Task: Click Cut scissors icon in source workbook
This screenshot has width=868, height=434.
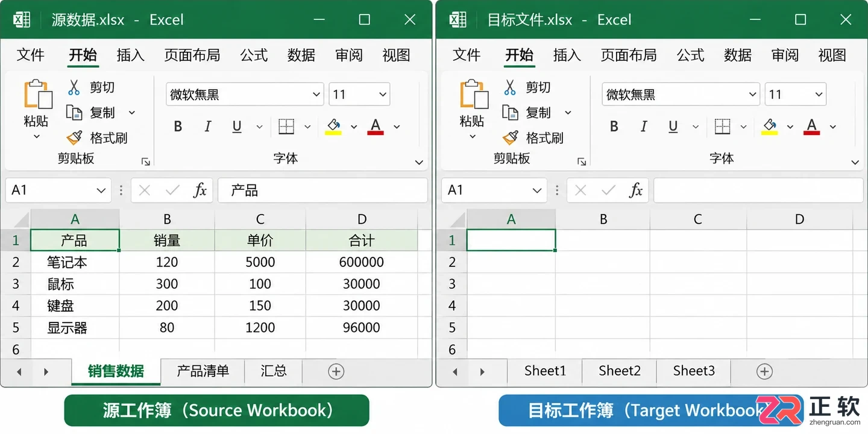Action: click(74, 87)
